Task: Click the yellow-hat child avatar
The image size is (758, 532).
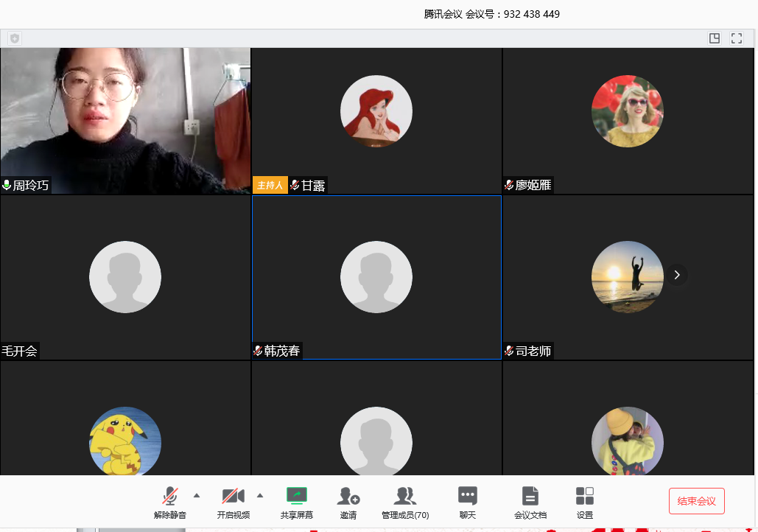Action: (628, 441)
